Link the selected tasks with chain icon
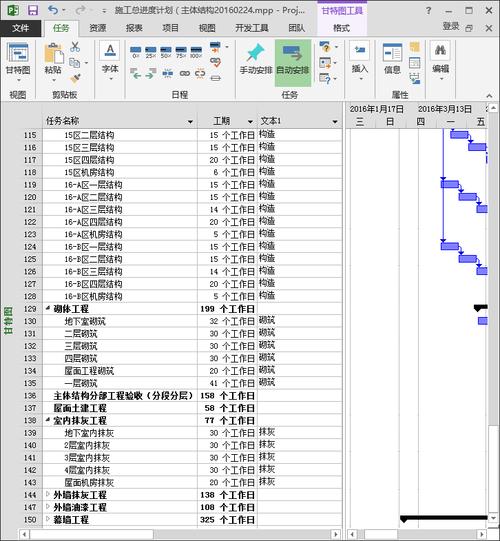Viewport: 500px width, 541px height. (185, 73)
